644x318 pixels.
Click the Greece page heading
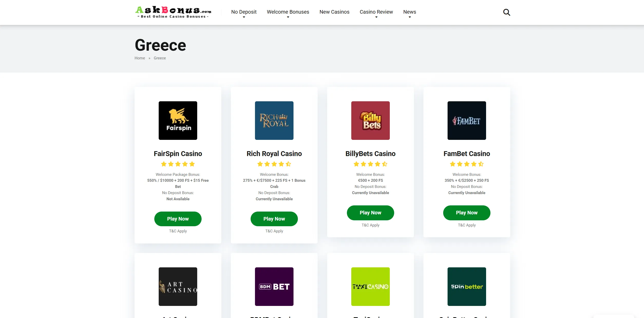[160, 45]
